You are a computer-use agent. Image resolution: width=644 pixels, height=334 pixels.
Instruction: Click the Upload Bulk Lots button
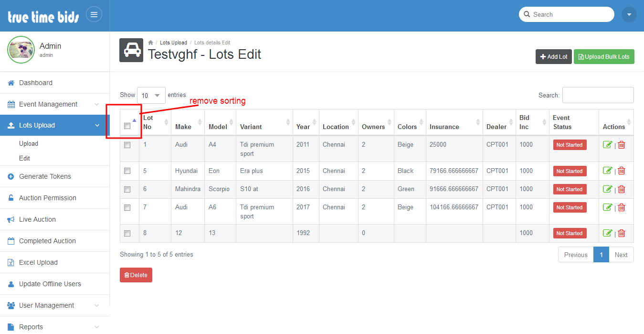click(x=603, y=56)
